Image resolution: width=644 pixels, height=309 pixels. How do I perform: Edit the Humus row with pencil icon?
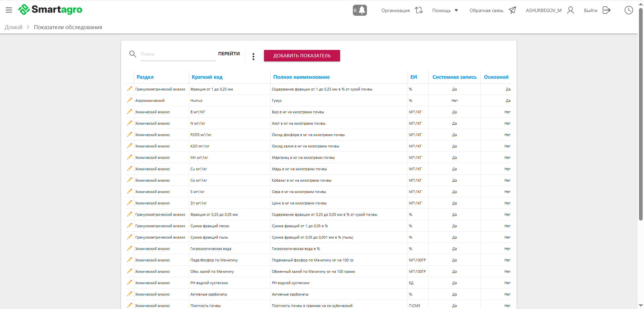click(x=129, y=100)
